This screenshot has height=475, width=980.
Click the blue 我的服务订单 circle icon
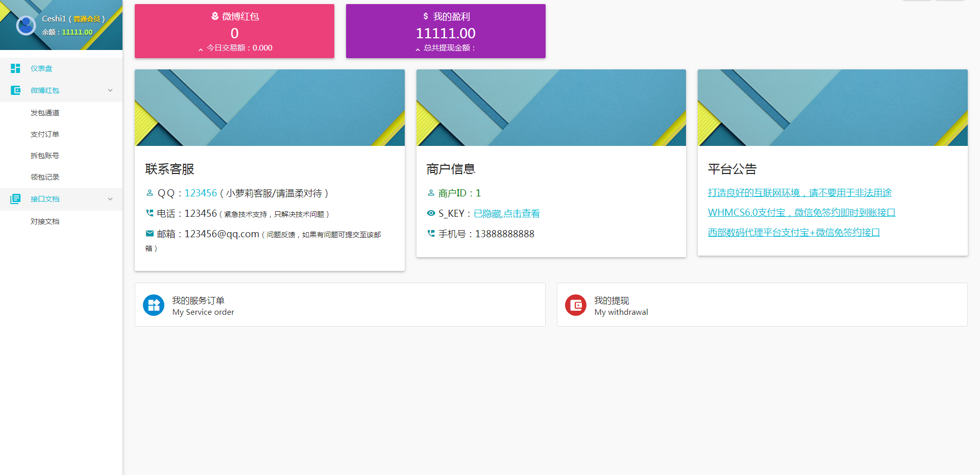(x=154, y=305)
